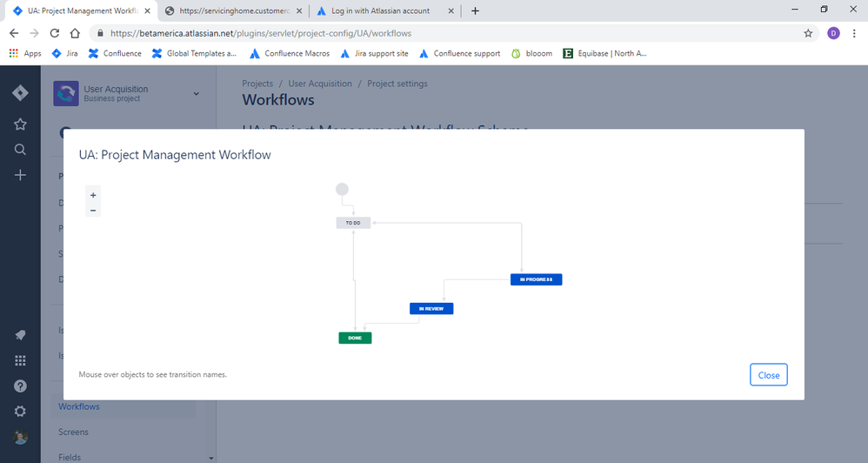Open the Apps bookmarks shortcut
The image size is (868, 463).
(25, 53)
